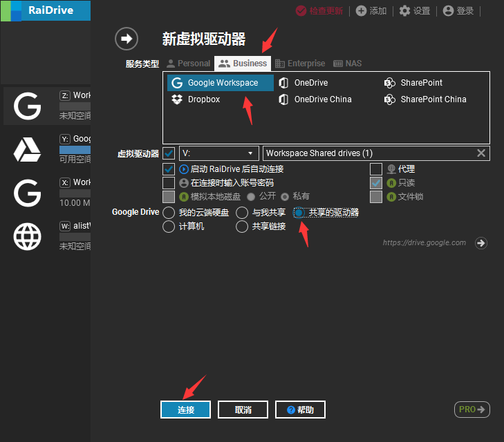Click the add plus icon

pyautogui.click(x=361, y=11)
